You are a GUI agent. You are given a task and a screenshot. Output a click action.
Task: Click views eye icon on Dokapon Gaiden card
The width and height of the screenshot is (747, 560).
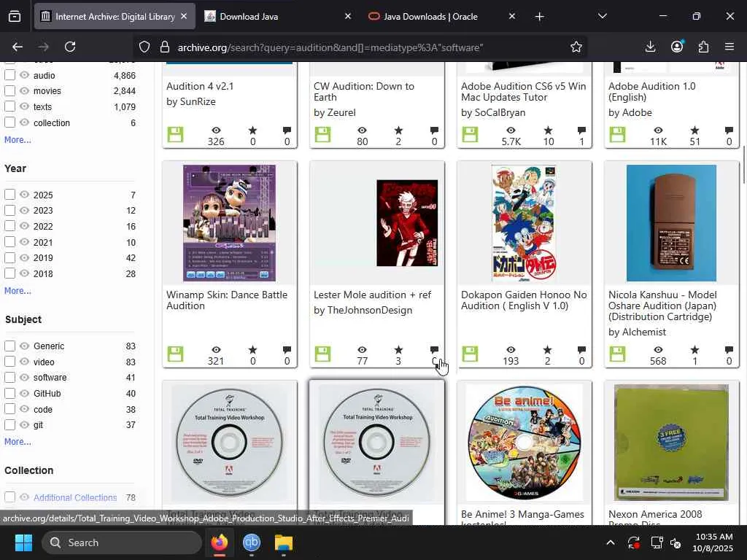click(x=511, y=350)
